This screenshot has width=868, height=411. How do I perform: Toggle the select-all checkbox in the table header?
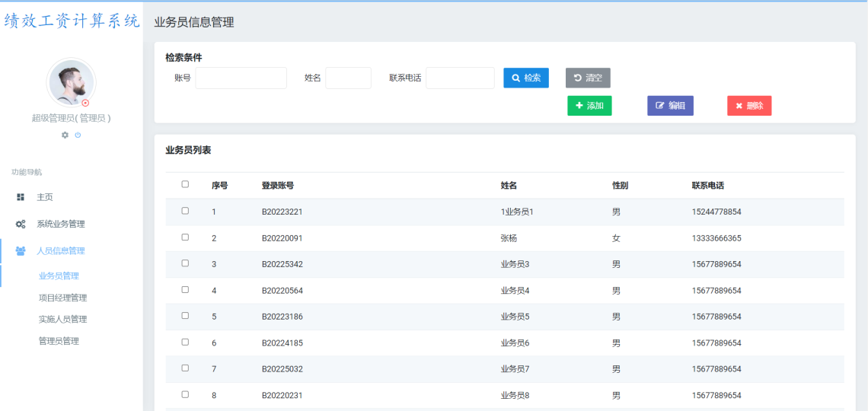click(x=186, y=184)
